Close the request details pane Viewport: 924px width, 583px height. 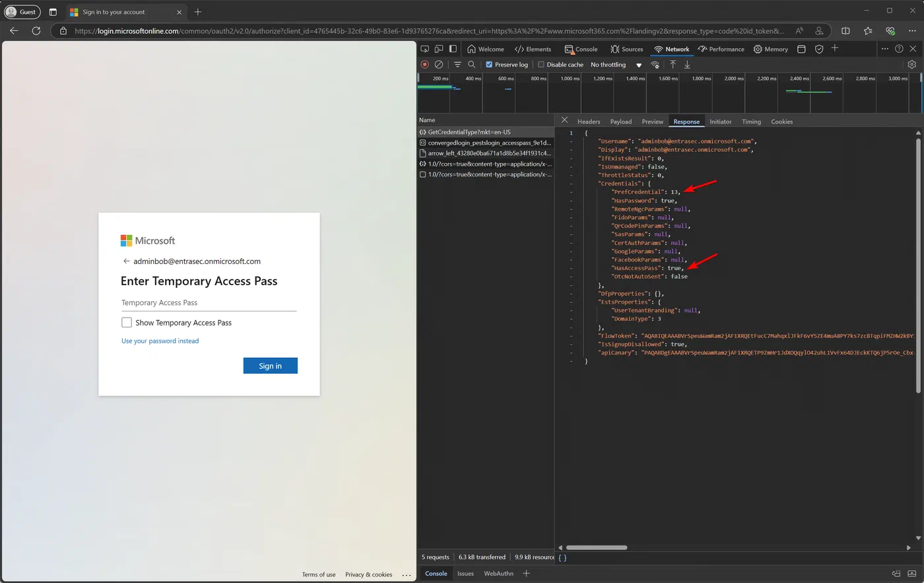click(x=564, y=120)
